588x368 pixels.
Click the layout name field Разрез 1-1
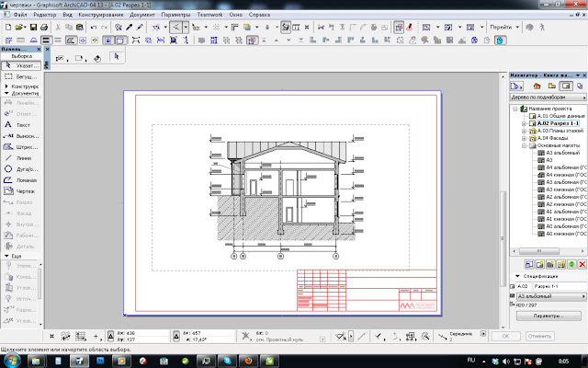(x=560, y=286)
